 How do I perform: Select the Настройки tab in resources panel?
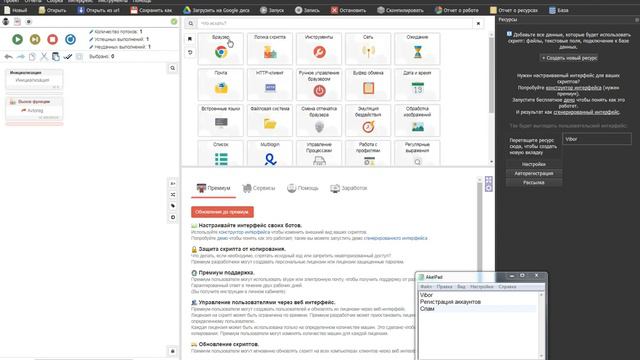pyautogui.click(x=534, y=164)
